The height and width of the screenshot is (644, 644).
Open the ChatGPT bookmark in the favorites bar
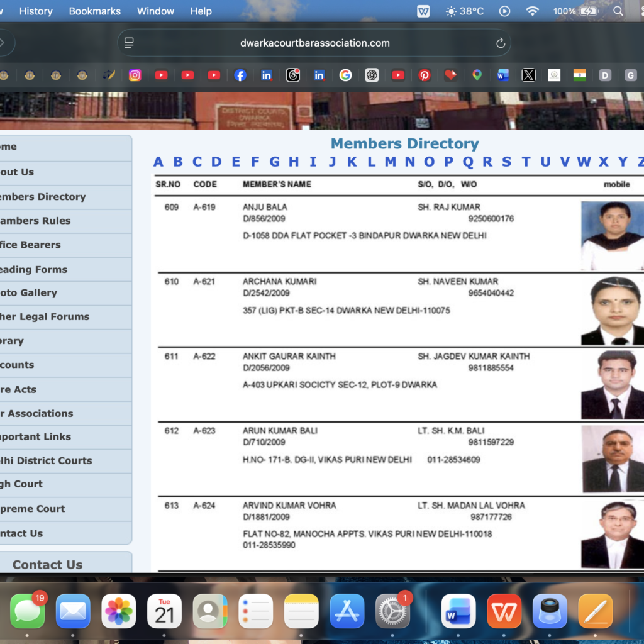(x=372, y=75)
